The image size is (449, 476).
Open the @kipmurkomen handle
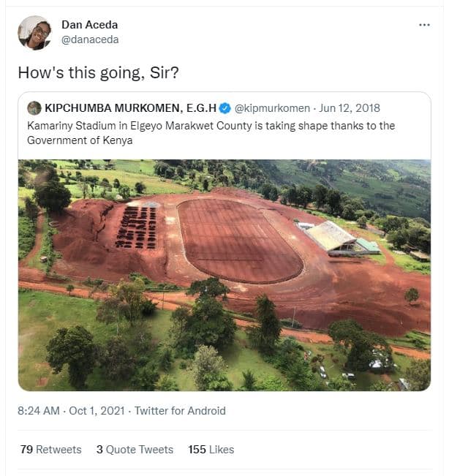coord(271,108)
